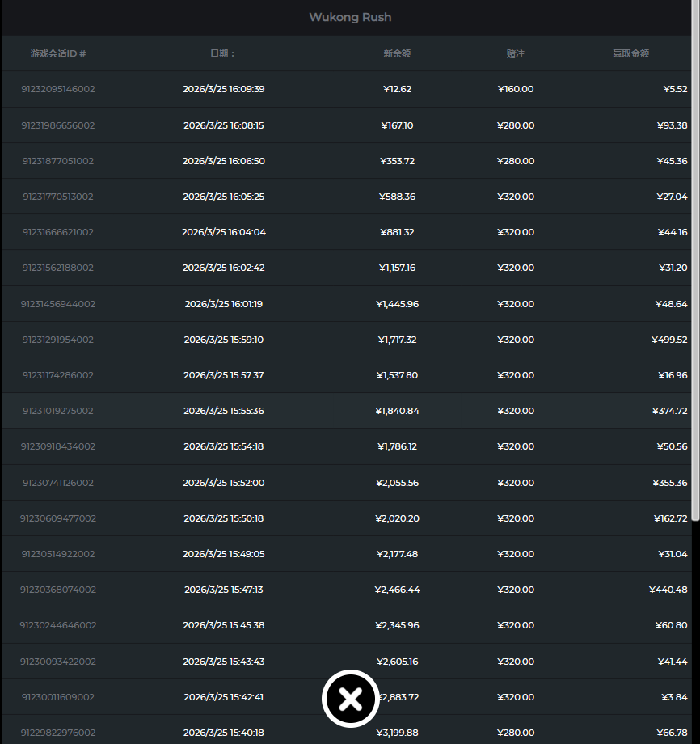
Task: Open game session 91232095146002
Action: point(58,89)
